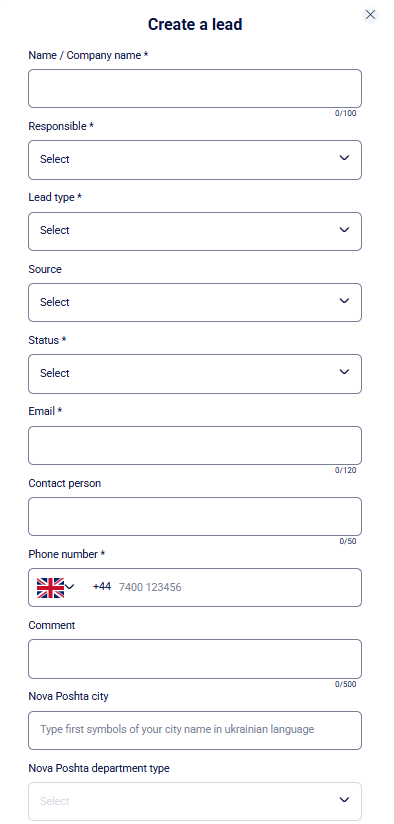Click the chevron arrow in the Responsible field

[x=344, y=158]
